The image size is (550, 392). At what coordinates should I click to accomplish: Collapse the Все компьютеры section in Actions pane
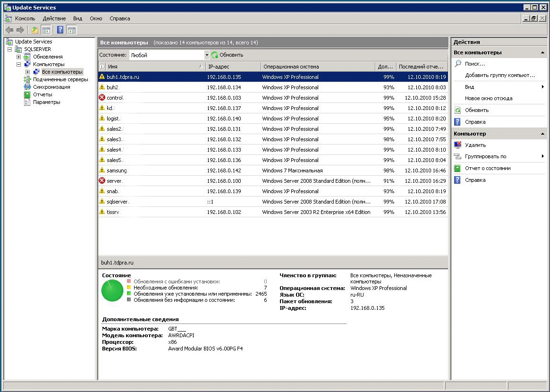pos(542,53)
